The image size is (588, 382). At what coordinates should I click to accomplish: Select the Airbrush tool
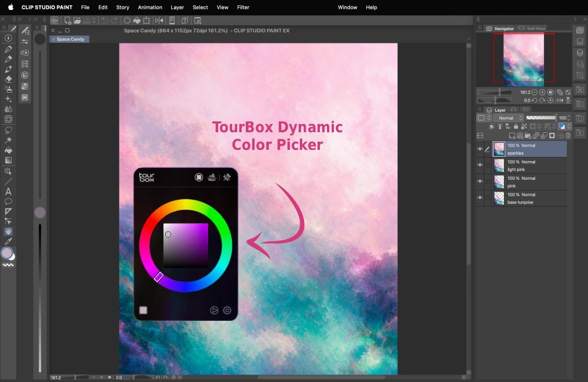(x=8, y=89)
